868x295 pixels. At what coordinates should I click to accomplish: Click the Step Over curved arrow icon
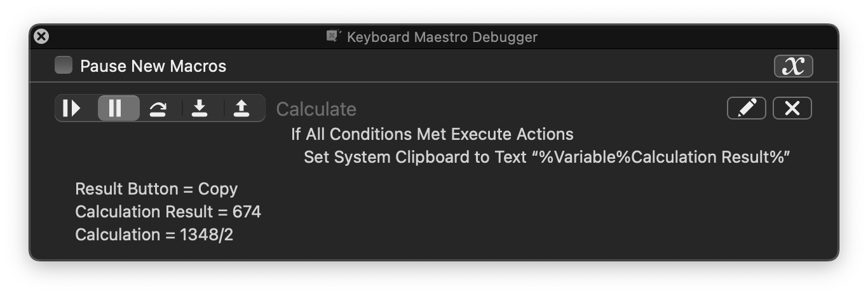click(x=158, y=109)
